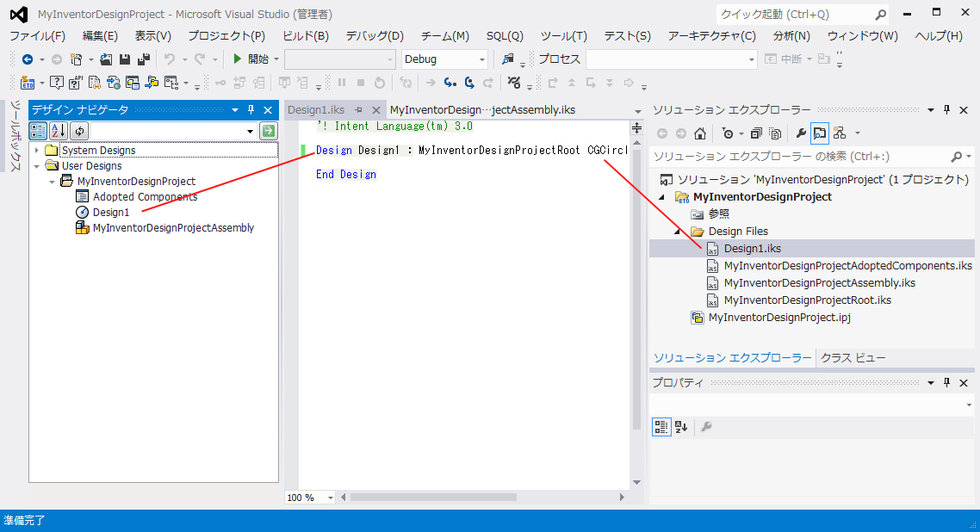
Task: Pin the Design1.iks tab
Action: pos(359,110)
